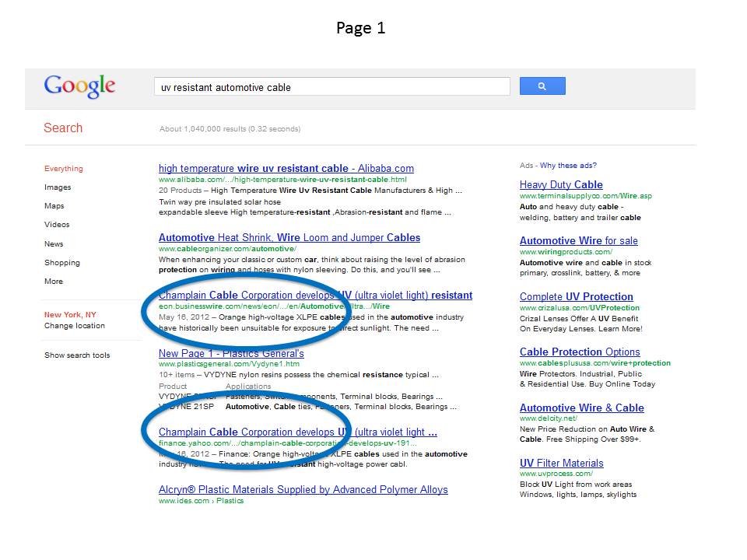
Task: Click the 'Applications' column heading
Action: [248, 387]
